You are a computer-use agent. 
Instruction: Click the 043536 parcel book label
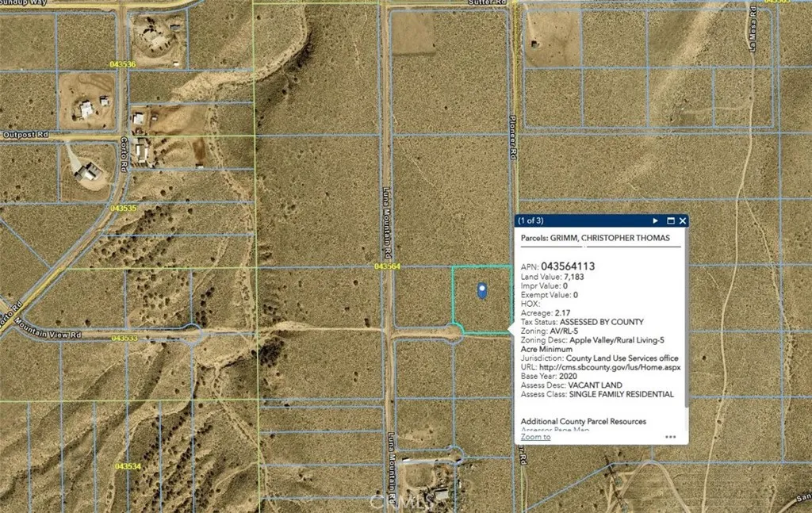point(123,64)
